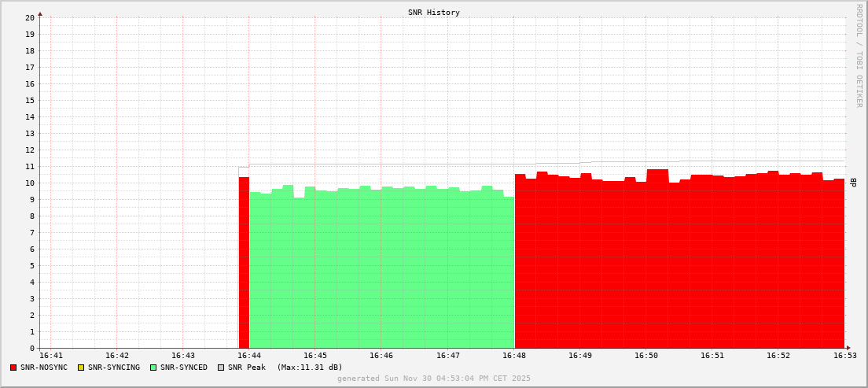
Task: Select the SNR-NOSYNC legend label text
Action: coord(44,368)
